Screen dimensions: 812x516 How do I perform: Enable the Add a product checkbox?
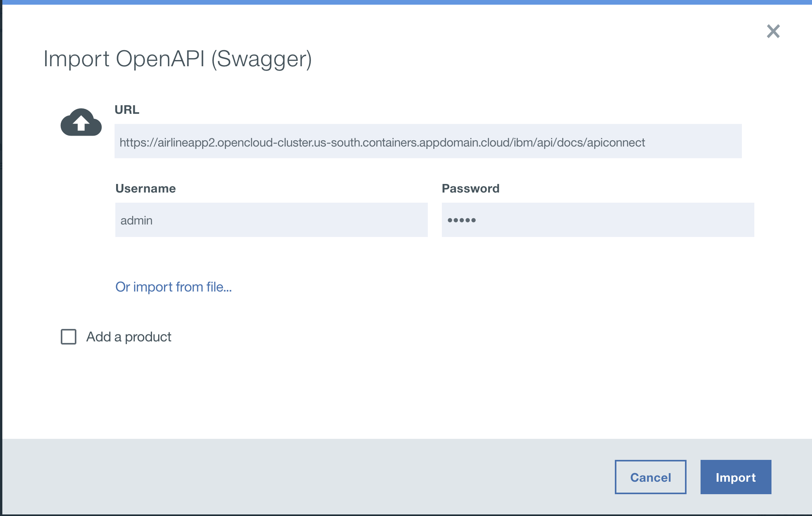point(69,337)
